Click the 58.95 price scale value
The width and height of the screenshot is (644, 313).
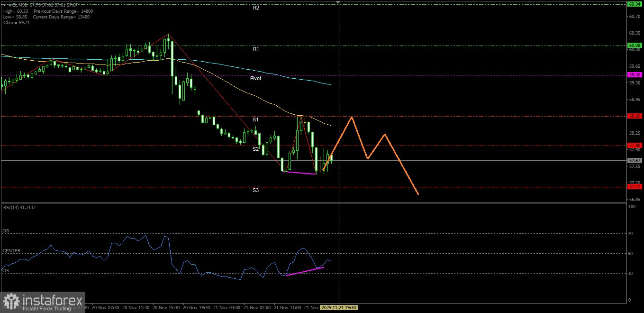coord(635,100)
